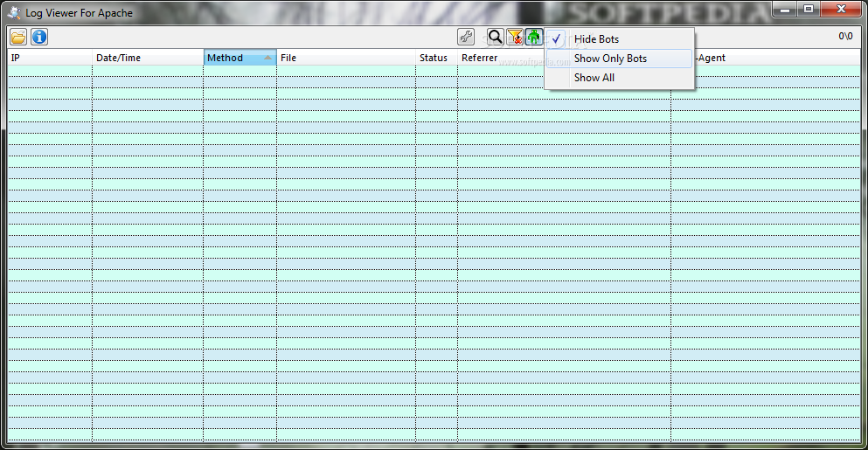Click the blue info icon

coord(39,37)
